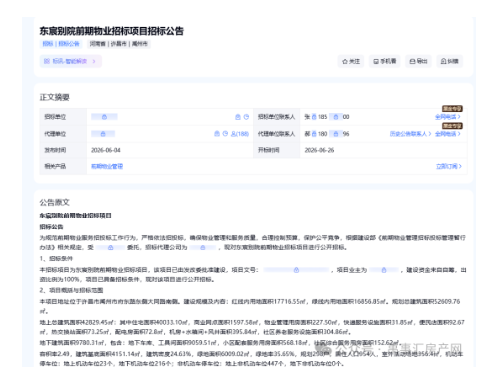
Task: Open 全网电话 link in 代理单位联系人 row
Action: [x=448, y=134]
